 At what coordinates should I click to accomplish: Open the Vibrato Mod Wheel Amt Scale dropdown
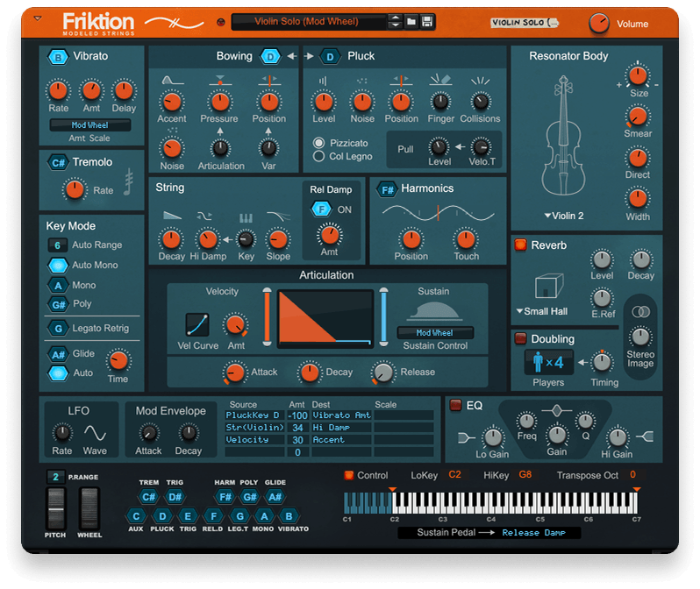[90, 125]
